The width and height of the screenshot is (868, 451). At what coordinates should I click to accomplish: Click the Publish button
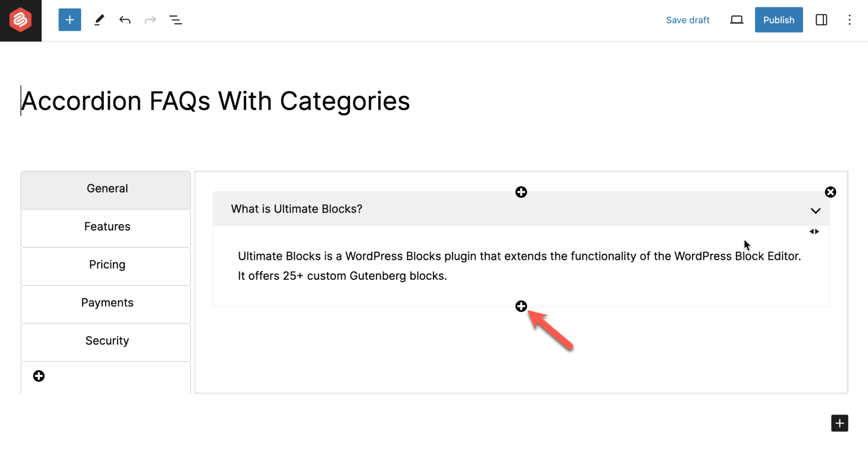pos(779,19)
